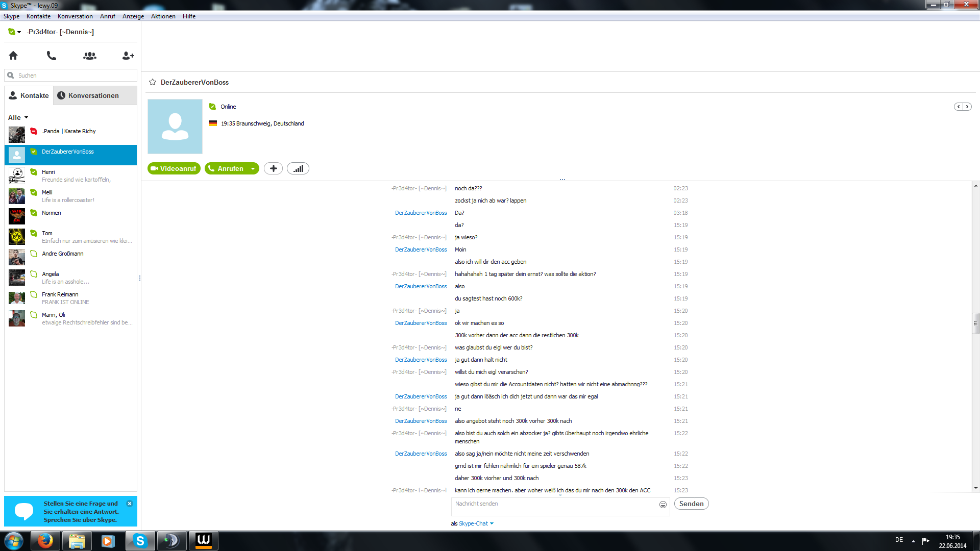This screenshot has width=980, height=551.
Task: Click chat scrollbar up arrow
Action: [x=975, y=186]
